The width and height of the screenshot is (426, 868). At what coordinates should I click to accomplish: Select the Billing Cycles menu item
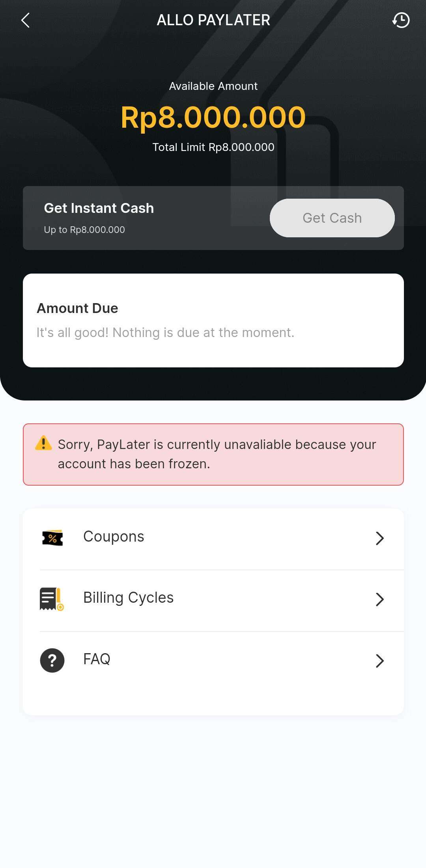point(213,600)
